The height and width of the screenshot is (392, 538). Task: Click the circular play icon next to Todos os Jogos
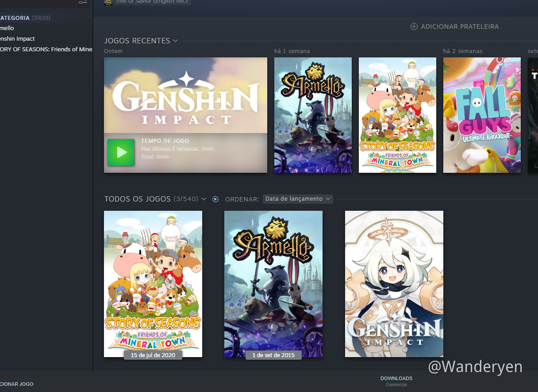215,199
